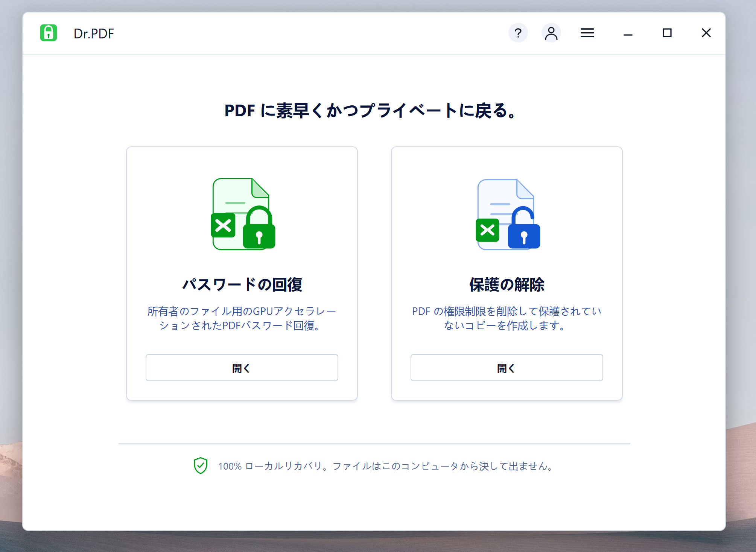Open the hamburger menu
Viewport: 756px width, 552px height.
coord(587,33)
